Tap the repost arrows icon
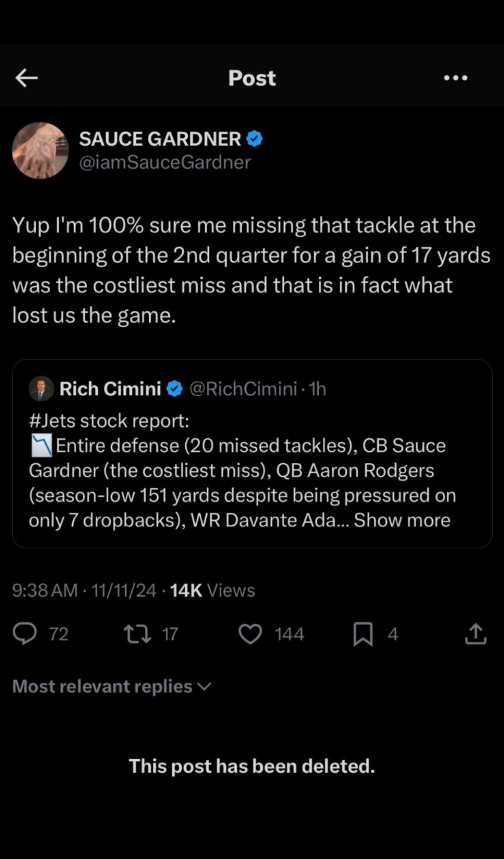Image resolution: width=504 pixels, height=859 pixels. (x=137, y=634)
